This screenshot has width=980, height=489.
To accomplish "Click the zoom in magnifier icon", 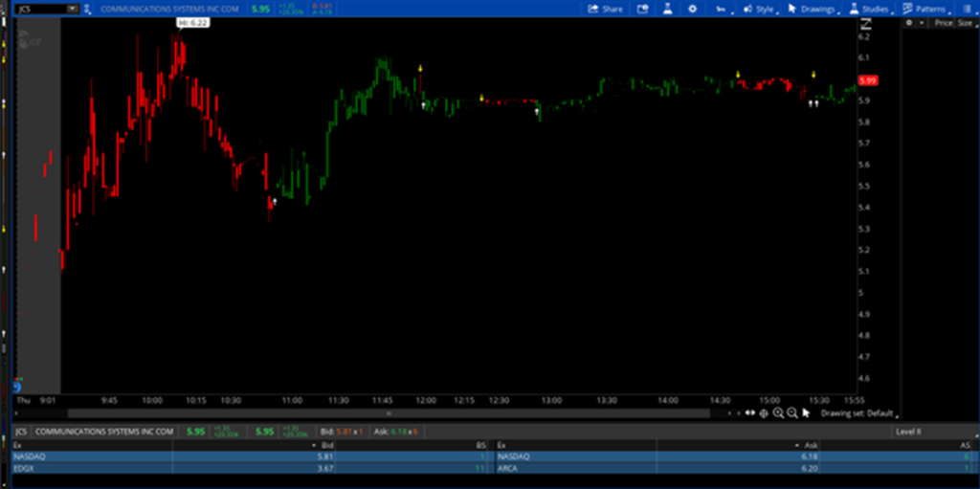I will point(778,413).
